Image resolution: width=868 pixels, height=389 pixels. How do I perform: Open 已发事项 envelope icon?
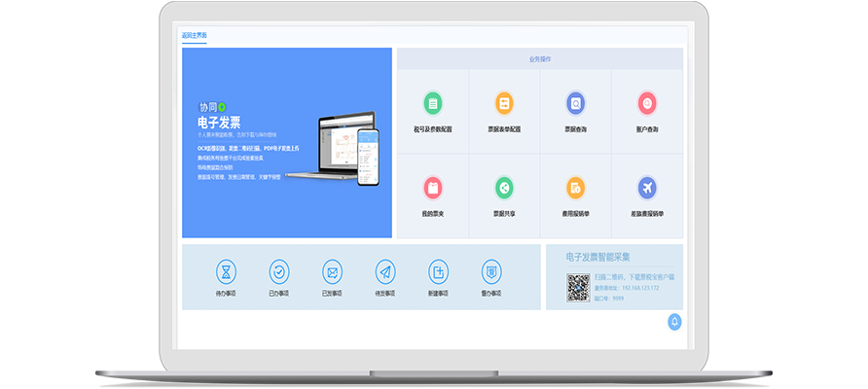(x=332, y=271)
